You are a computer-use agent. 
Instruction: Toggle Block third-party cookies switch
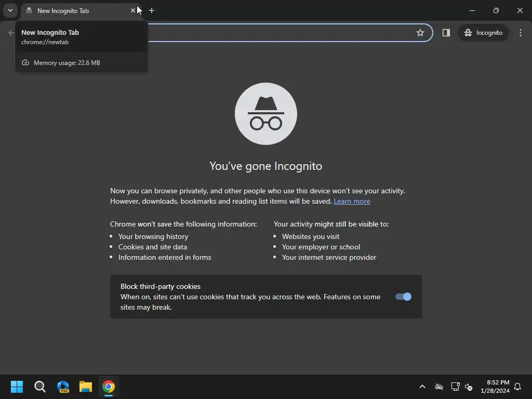(x=403, y=297)
